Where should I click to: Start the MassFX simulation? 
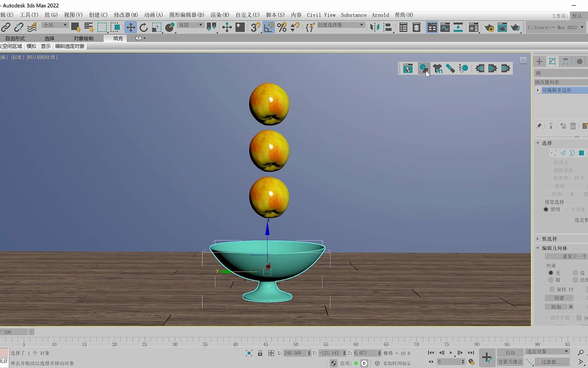492,68
